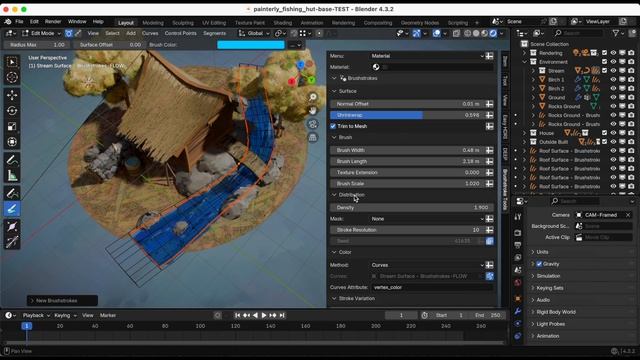Select the Measure tool
640x360 pixels.
pos(12,175)
